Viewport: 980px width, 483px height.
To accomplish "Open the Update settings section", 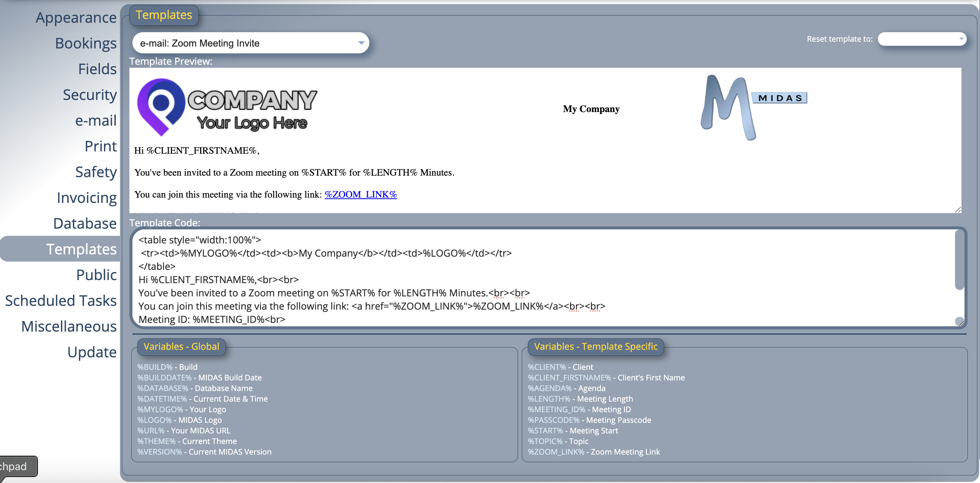I will point(92,352).
